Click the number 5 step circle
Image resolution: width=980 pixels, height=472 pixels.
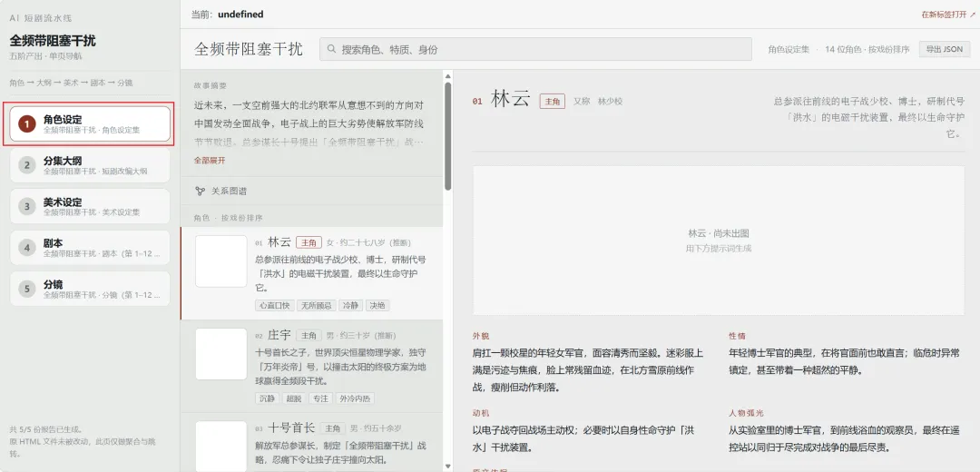click(27, 289)
